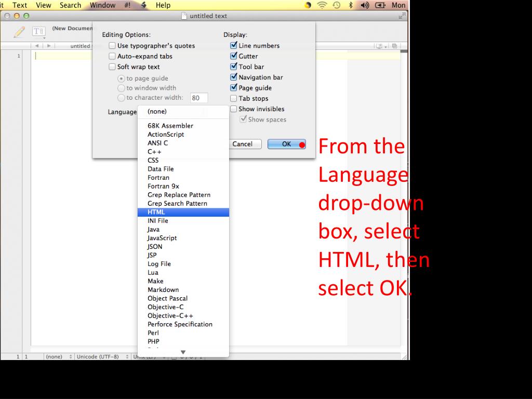Choose HTML from the Language list
This screenshot has height=399, width=532.
click(x=183, y=212)
